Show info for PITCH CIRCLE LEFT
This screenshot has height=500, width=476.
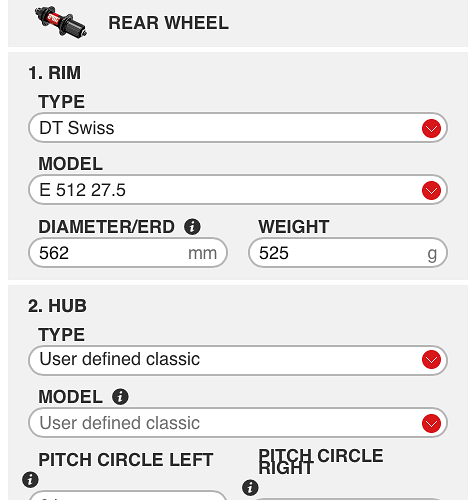[x=30, y=480]
